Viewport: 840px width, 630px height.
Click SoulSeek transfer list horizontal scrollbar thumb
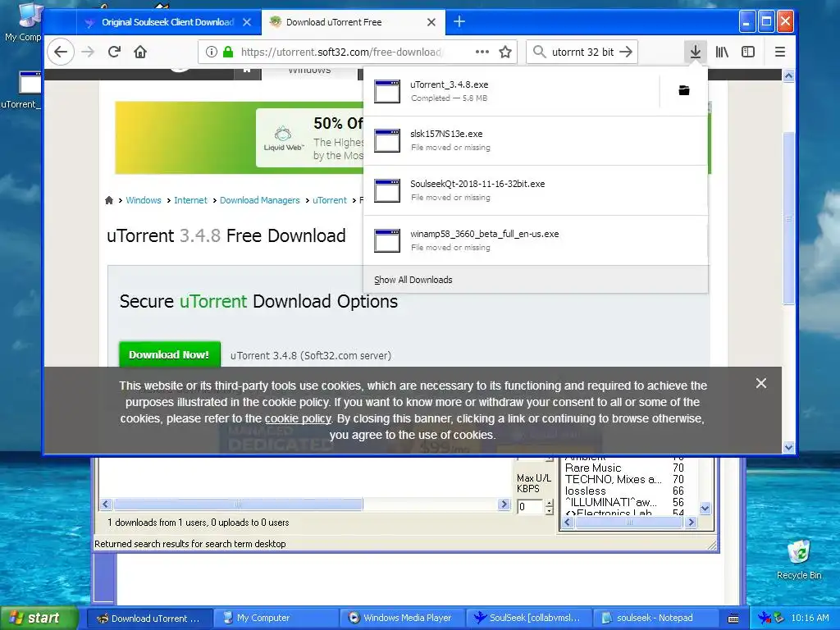click(x=238, y=504)
